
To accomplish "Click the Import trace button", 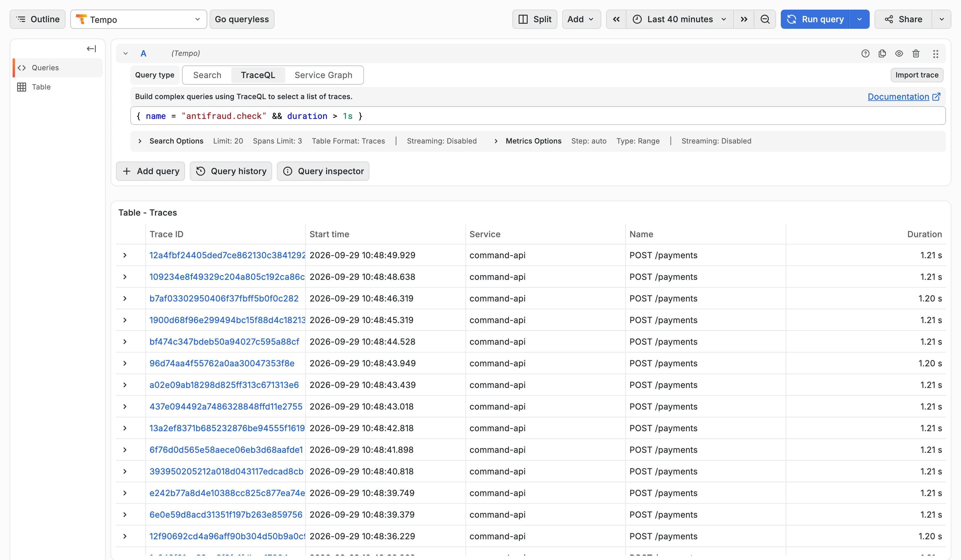I will (917, 75).
